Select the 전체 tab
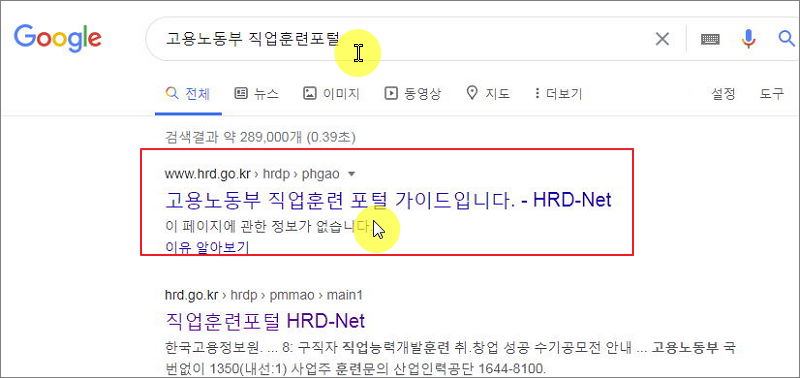 click(188, 93)
